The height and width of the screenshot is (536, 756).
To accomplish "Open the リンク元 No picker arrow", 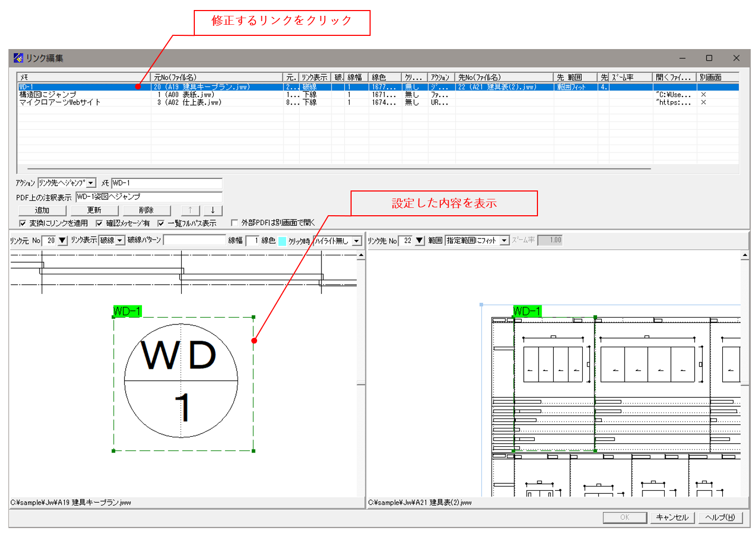I will tap(62, 241).
